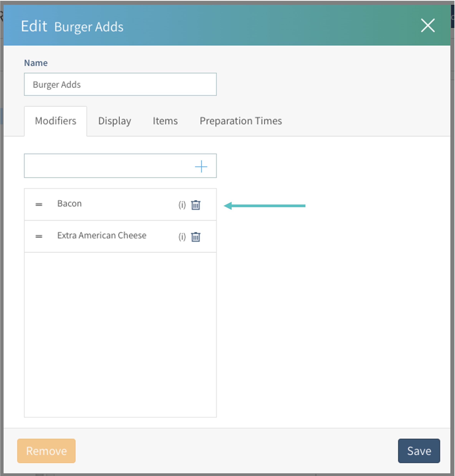Switch to the Display tab

tap(114, 121)
